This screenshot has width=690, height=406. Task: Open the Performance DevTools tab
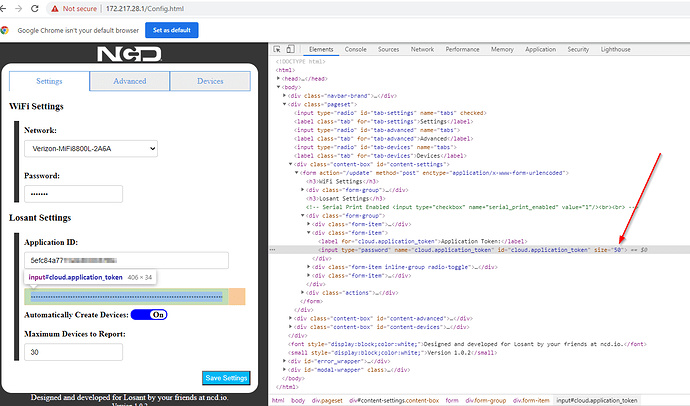[462, 49]
